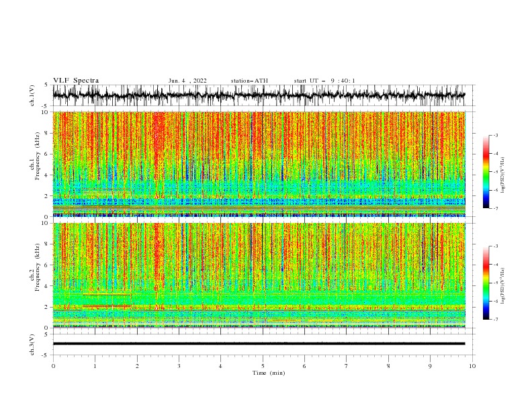
Task: Click the "8" kHz tick on ch.1 spectrogram axis
Action: click(47, 133)
